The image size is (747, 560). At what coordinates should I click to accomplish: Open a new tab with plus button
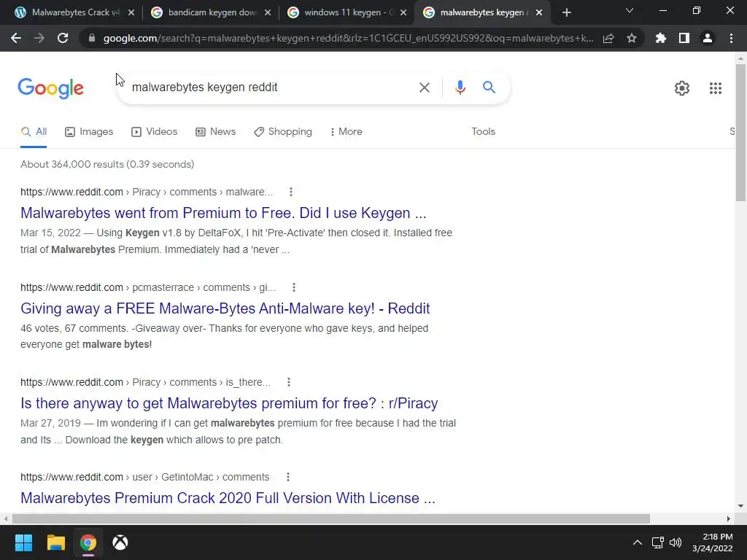click(566, 13)
